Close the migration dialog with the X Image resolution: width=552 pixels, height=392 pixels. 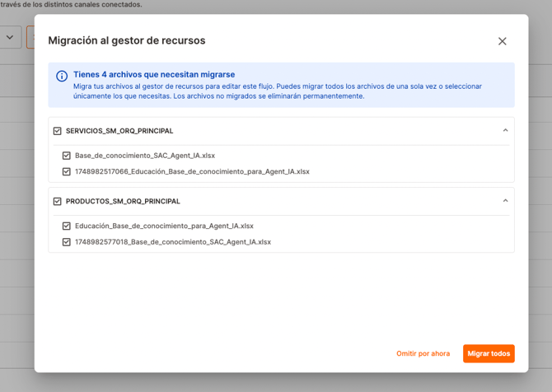502,41
